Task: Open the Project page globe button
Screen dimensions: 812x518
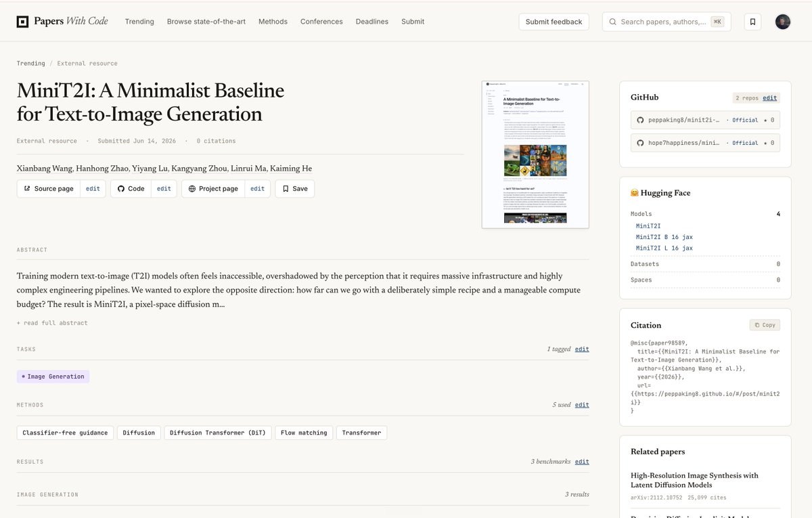Action: tap(213, 189)
